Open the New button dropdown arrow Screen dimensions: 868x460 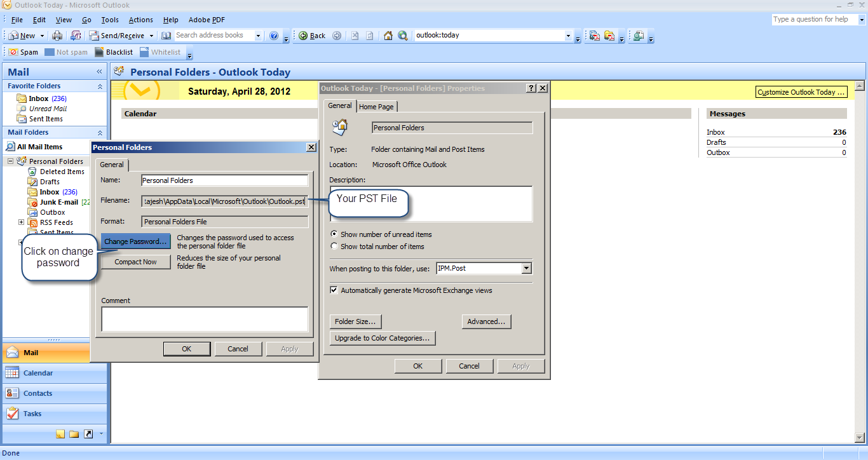(x=42, y=36)
